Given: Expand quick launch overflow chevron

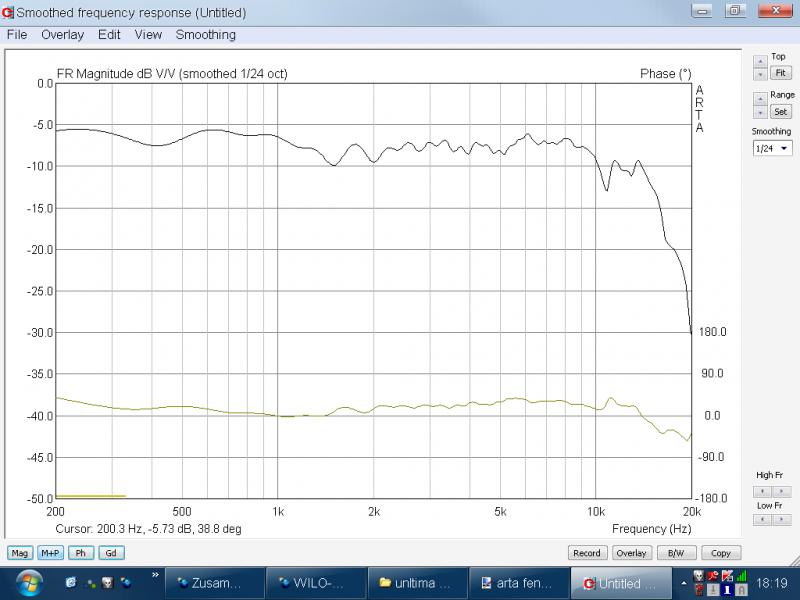Looking at the screenshot, I should pyautogui.click(x=155, y=575).
